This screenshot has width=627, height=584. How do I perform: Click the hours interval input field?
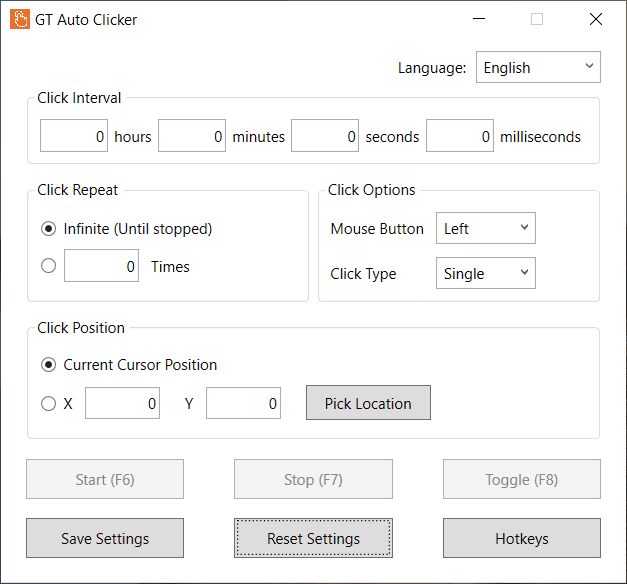pyautogui.click(x=74, y=136)
